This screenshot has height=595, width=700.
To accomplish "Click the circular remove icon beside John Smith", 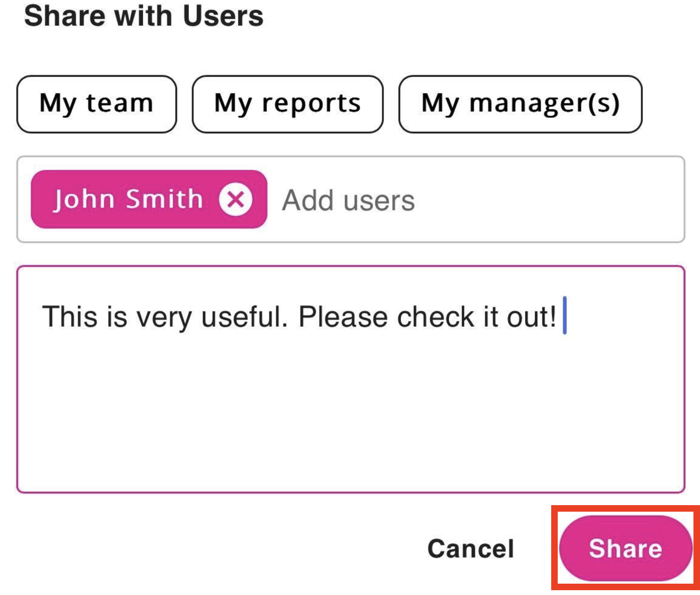I will pyautogui.click(x=235, y=200).
